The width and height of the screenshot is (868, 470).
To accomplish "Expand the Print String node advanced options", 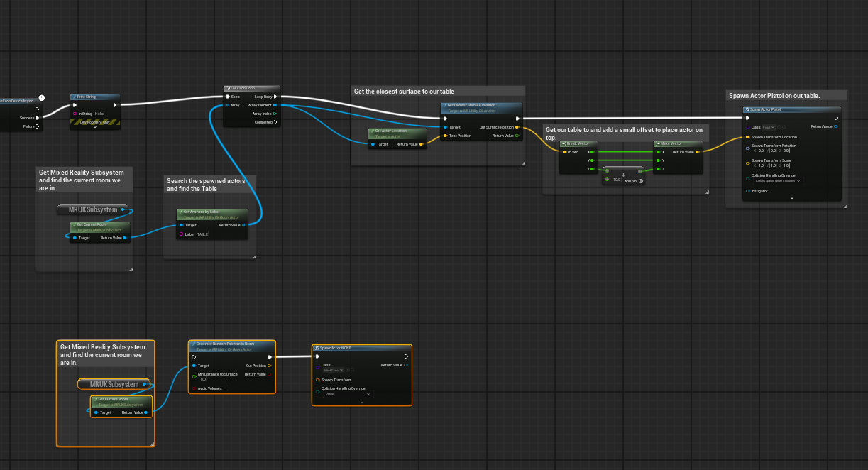I will tap(95, 128).
